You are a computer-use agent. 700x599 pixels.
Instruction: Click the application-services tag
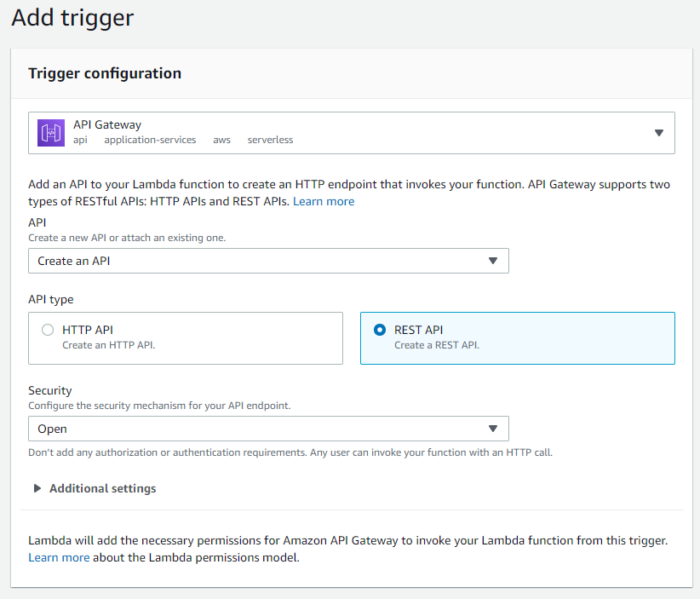(x=150, y=140)
